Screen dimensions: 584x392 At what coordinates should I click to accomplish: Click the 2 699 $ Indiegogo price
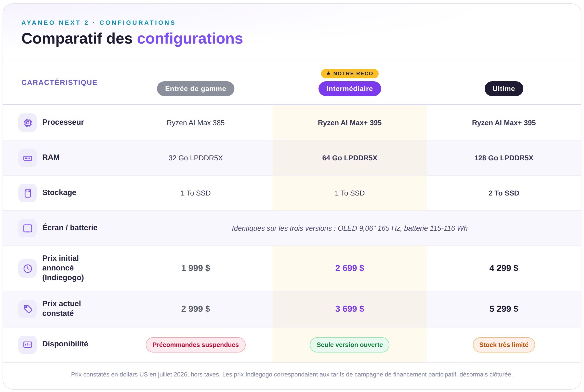[x=350, y=268]
